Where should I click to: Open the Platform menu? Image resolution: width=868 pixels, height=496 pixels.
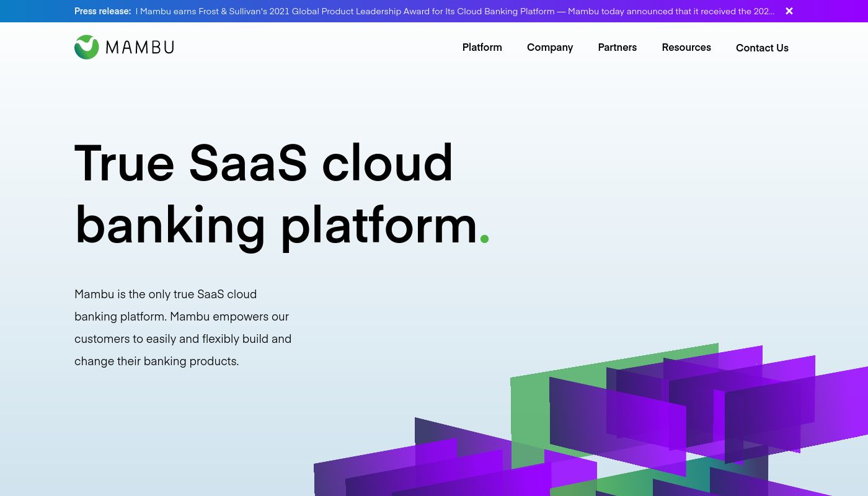click(x=482, y=48)
